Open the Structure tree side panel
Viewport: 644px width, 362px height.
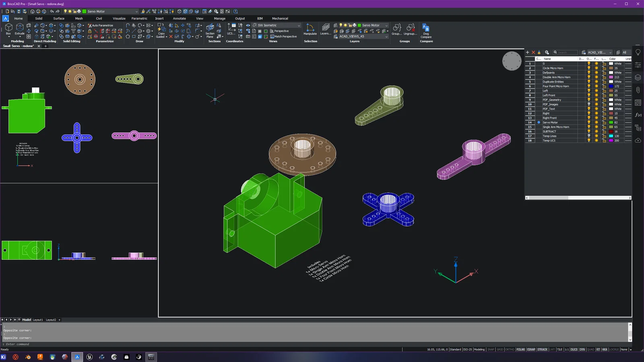[x=638, y=128]
